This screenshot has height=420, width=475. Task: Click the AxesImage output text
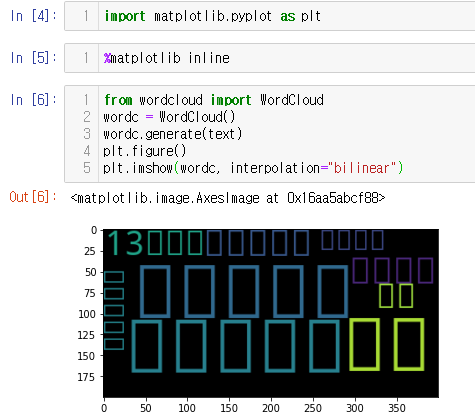(228, 198)
